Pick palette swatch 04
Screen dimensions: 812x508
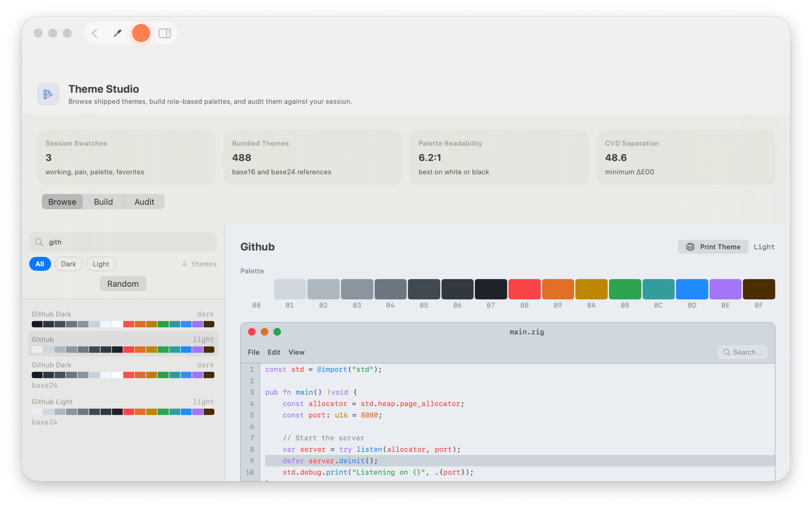coord(390,289)
